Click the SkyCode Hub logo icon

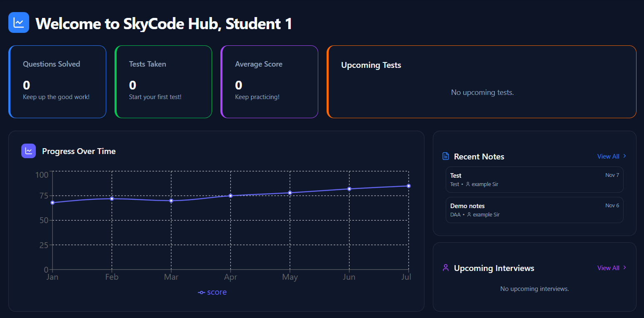(x=18, y=22)
